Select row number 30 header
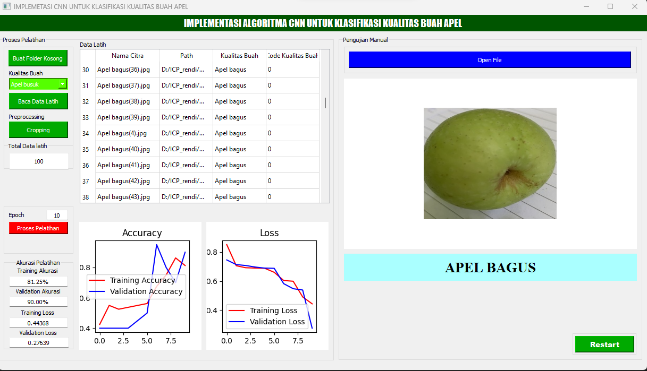Image resolution: width=647 pixels, height=371 pixels. 86,70
